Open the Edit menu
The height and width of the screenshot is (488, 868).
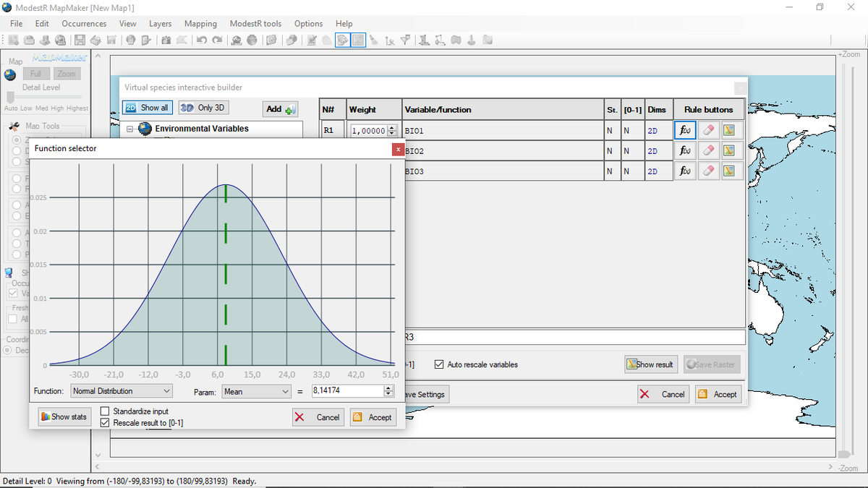point(42,23)
